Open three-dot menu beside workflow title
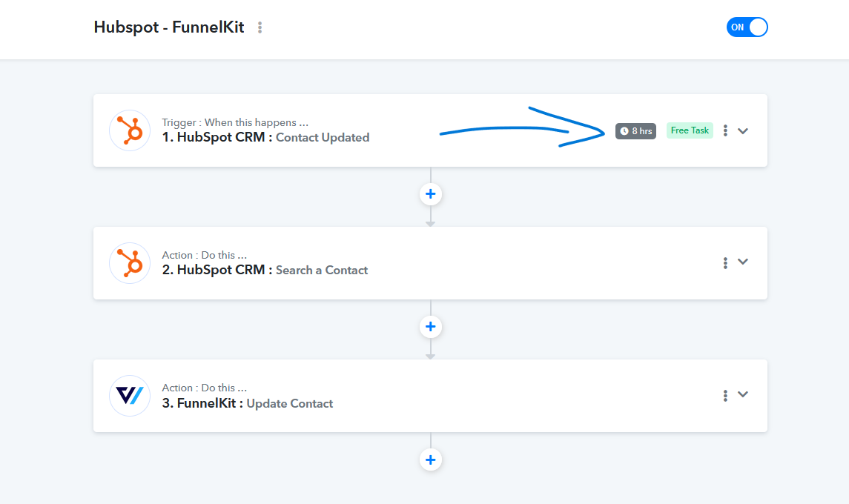The height and width of the screenshot is (504, 849). [x=260, y=27]
